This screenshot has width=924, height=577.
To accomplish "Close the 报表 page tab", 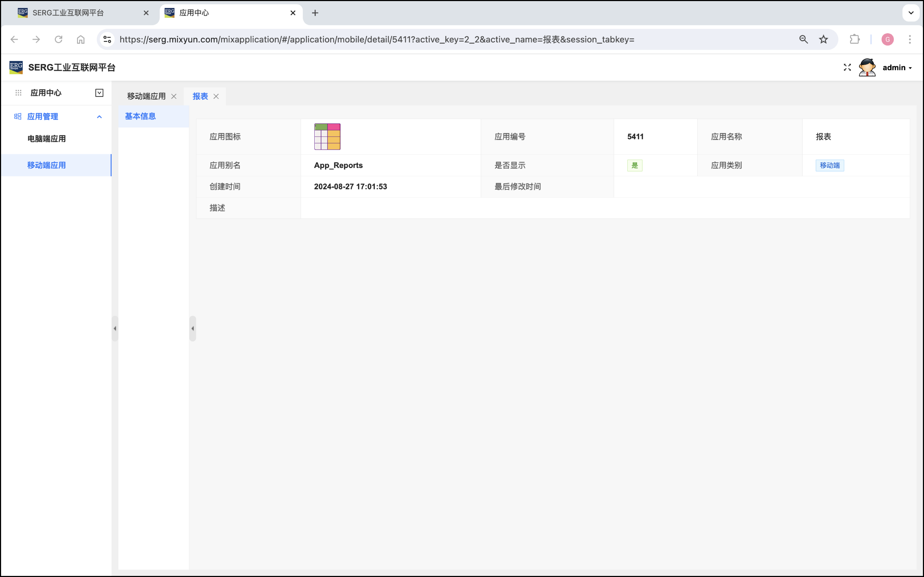I will tap(216, 96).
